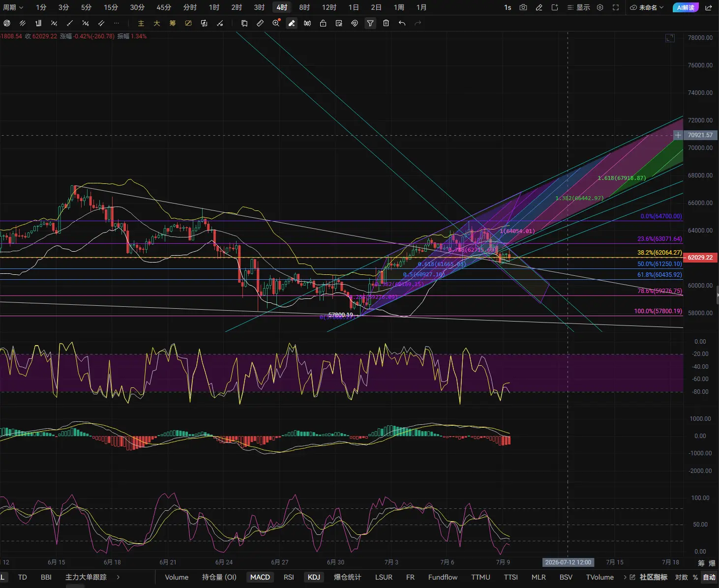This screenshot has height=588, width=719.
Task: Open the chart settings hexagon icon
Action: coord(600,7)
